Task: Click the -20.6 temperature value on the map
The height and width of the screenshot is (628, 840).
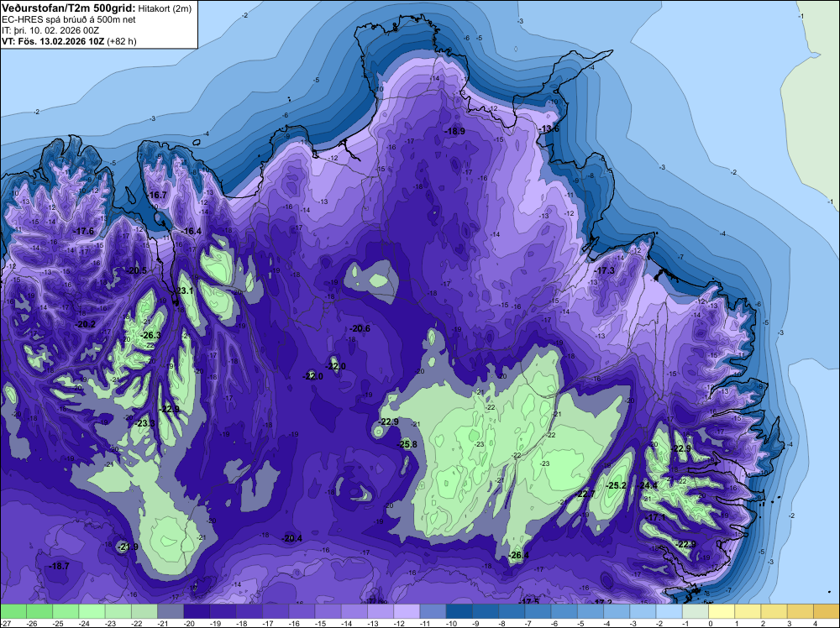Action: point(360,329)
